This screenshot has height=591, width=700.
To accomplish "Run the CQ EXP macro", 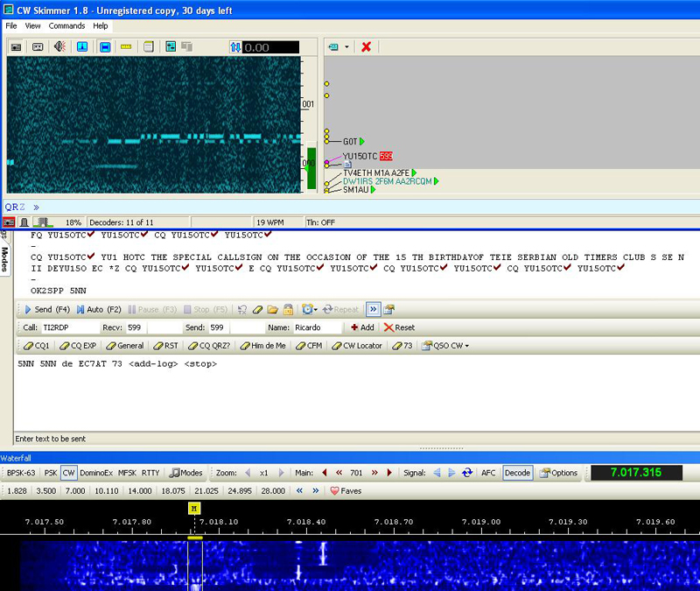I will (78, 346).
